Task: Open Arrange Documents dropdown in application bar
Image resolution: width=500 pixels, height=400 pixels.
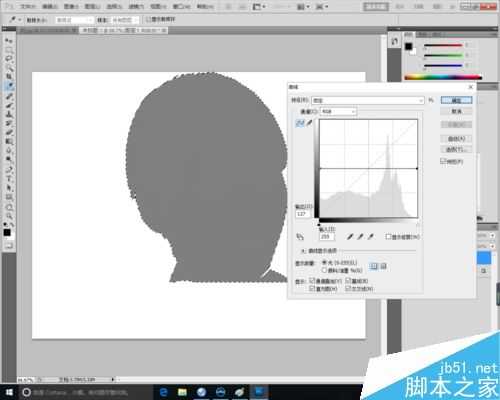Action: [x=302, y=7]
